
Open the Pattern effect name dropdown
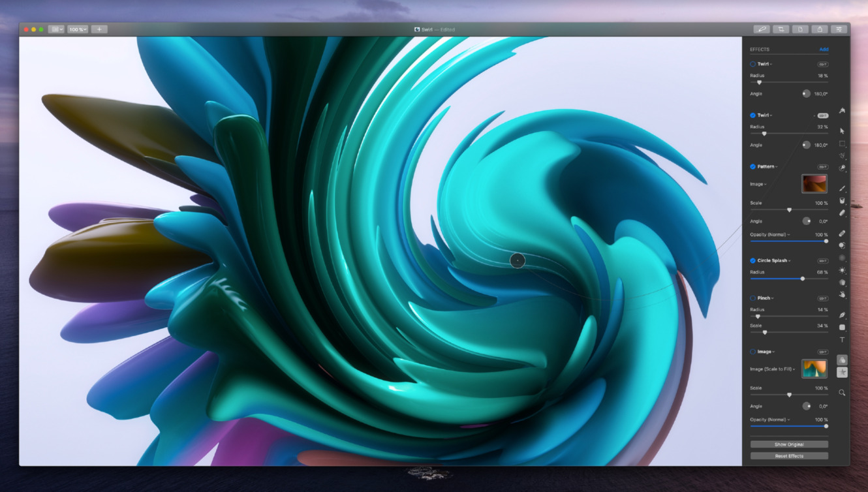pos(767,166)
